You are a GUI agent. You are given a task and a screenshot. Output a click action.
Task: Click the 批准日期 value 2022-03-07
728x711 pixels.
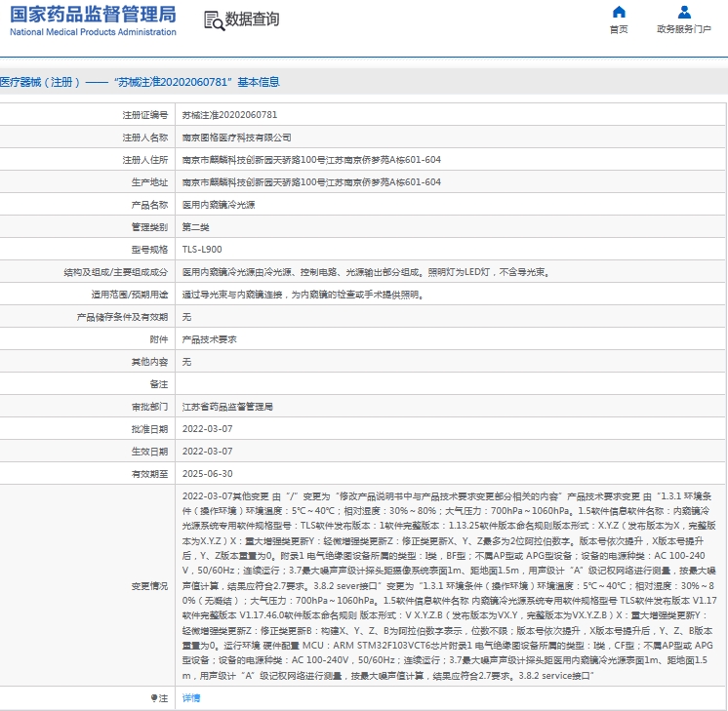click(x=207, y=429)
